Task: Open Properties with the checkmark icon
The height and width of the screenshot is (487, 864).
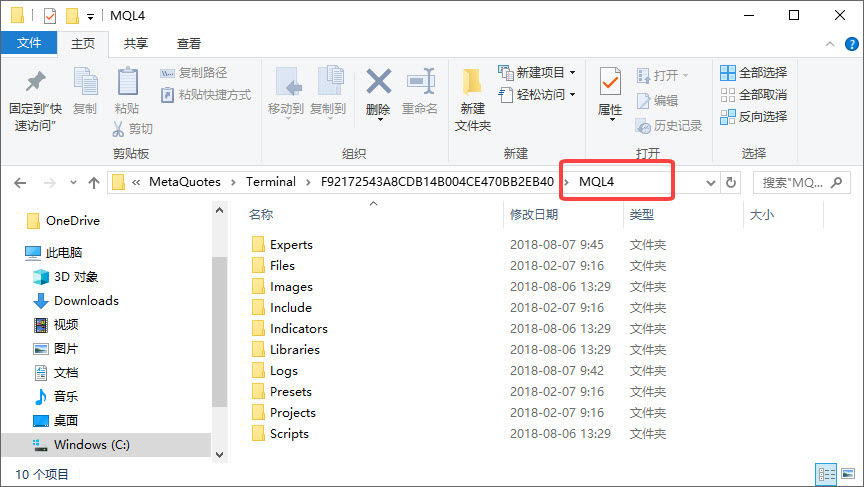Action: click(x=610, y=84)
